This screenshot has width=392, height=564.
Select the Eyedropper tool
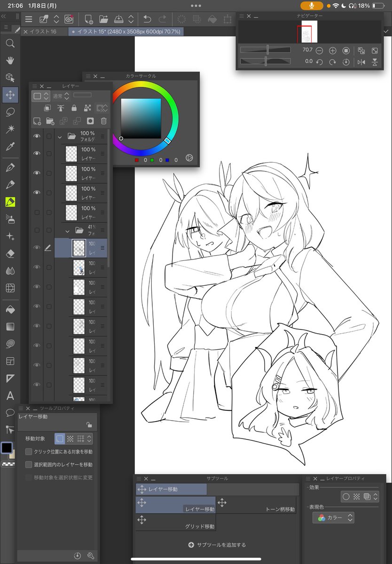[10, 147]
